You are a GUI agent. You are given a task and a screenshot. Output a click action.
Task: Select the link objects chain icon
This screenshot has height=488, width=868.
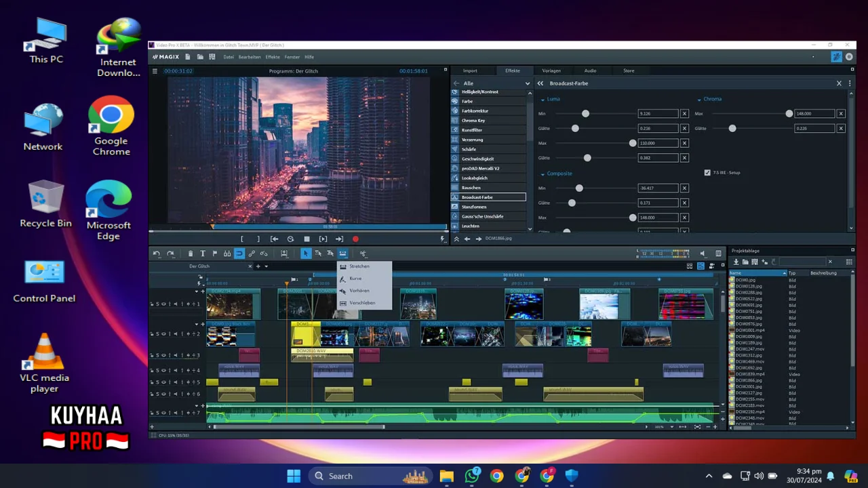[252, 253]
